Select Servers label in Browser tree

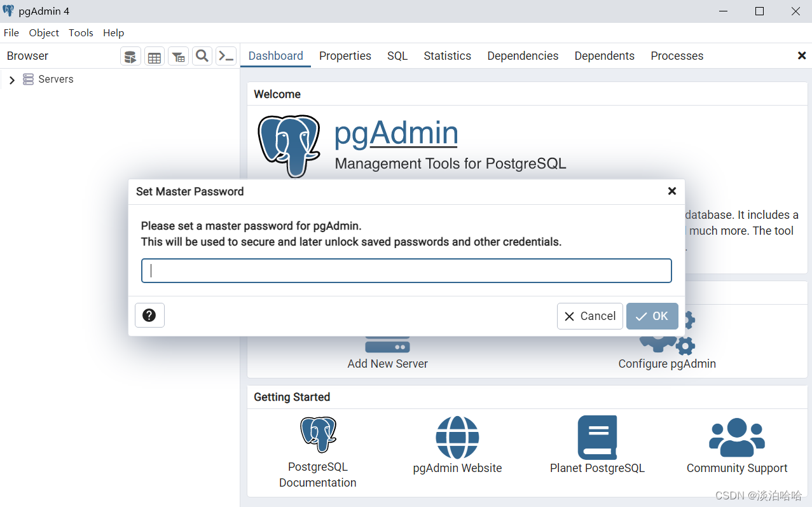click(x=56, y=80)
